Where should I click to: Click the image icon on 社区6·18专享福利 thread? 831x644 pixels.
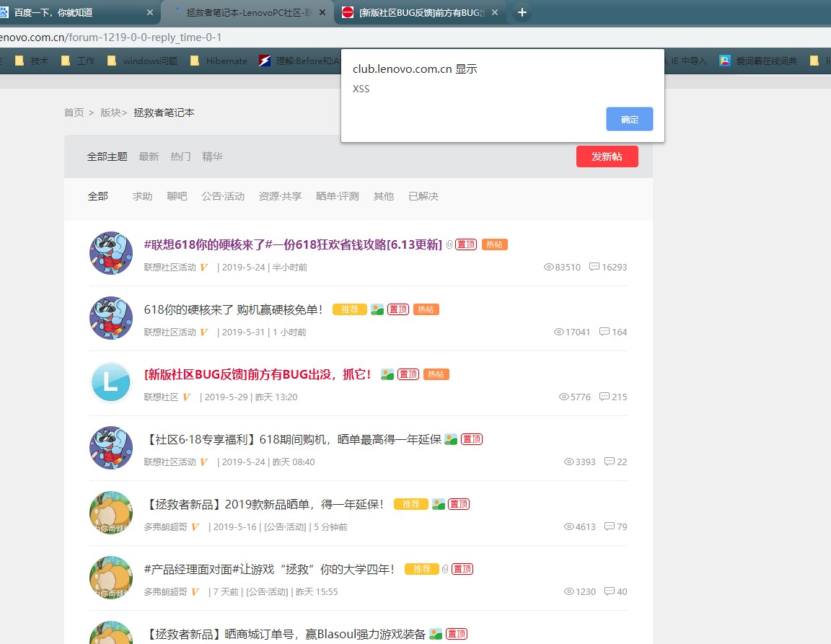(451, 439)
